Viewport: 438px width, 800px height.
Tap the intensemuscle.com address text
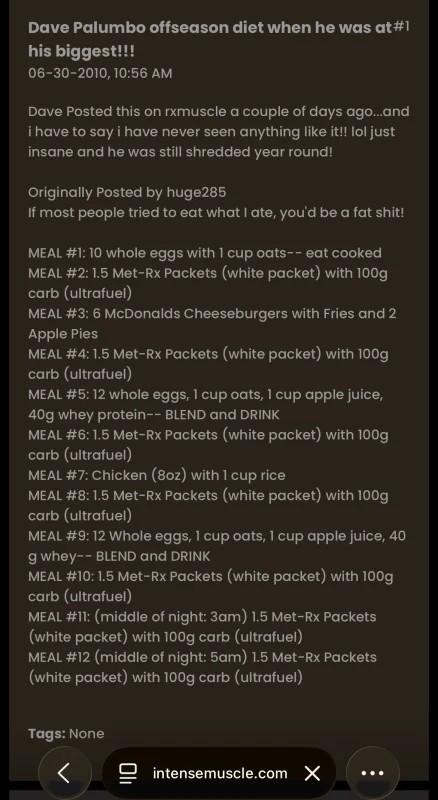pos(220,773)
